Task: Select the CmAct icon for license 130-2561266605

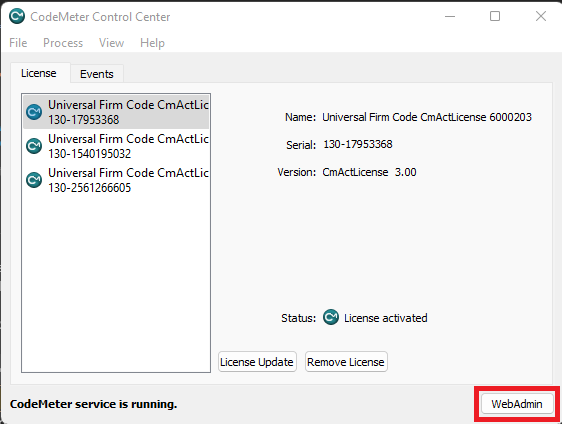Action: [34, 180]
